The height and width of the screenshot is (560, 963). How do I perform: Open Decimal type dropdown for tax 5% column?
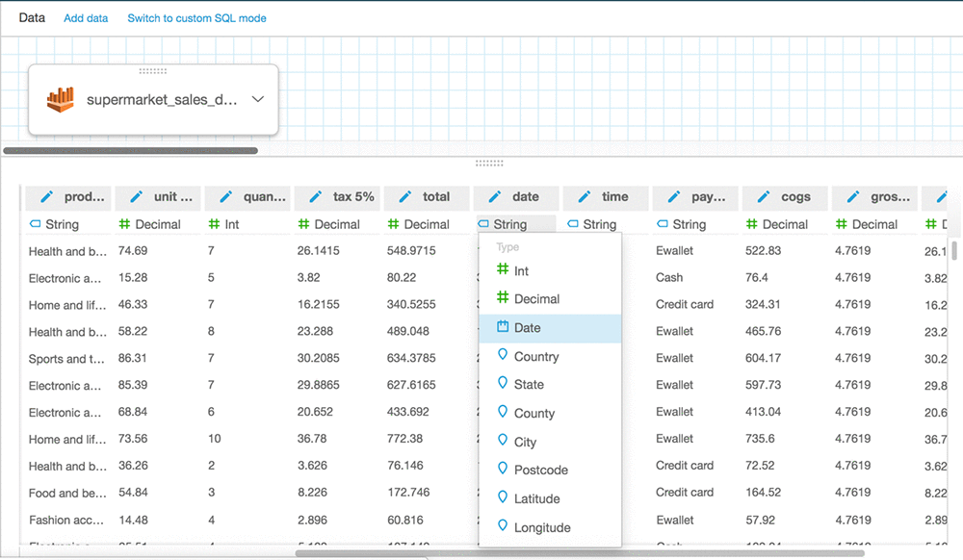tap(328, 224)
